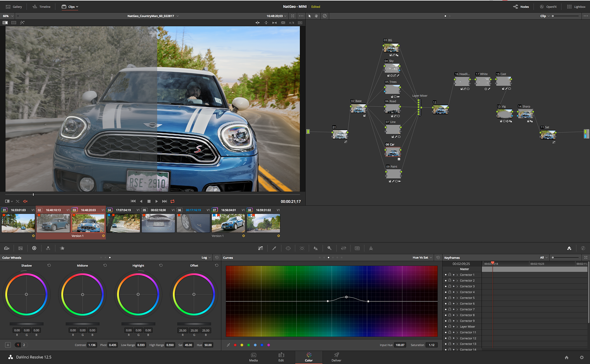This screenshot has height=364, width=590.
Task: Click the qualifier picker in Curves panel
Action: (x=228, y=345)
